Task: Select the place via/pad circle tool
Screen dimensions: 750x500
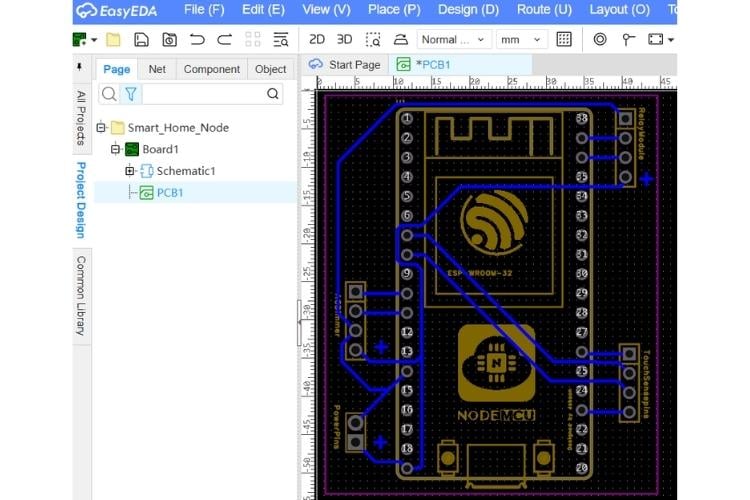Action: (600, 40)
